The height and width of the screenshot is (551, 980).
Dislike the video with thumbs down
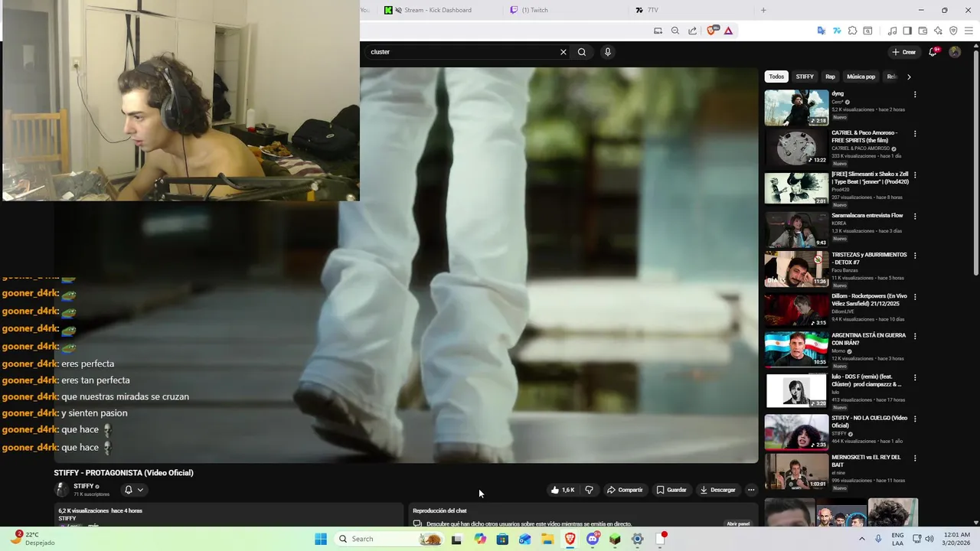589,490
